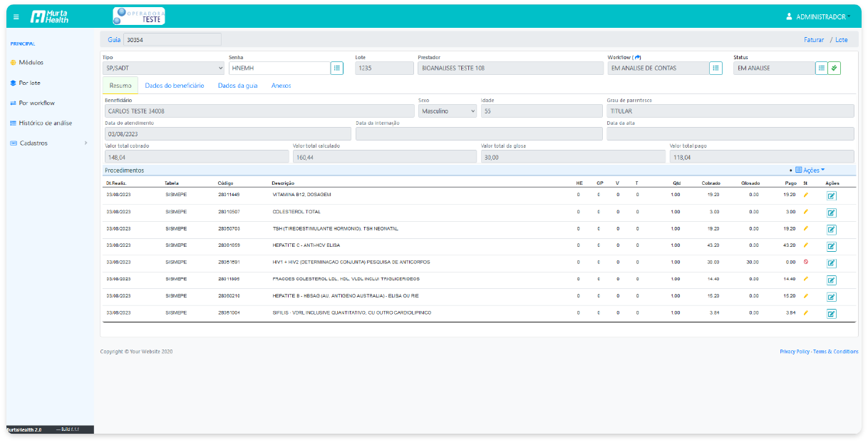Switch to the Anexos tab

(x=281, y=86)
